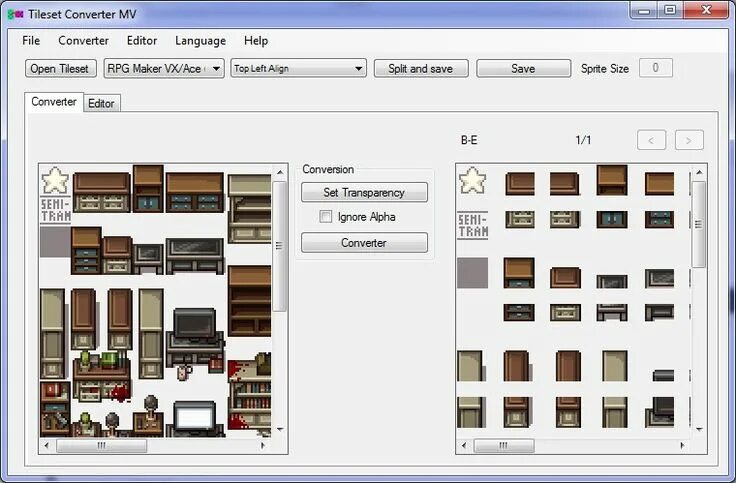This screenshot has width=736, height=483.
Task: Click converted tileset scroll up arrow
Action: 699,172
